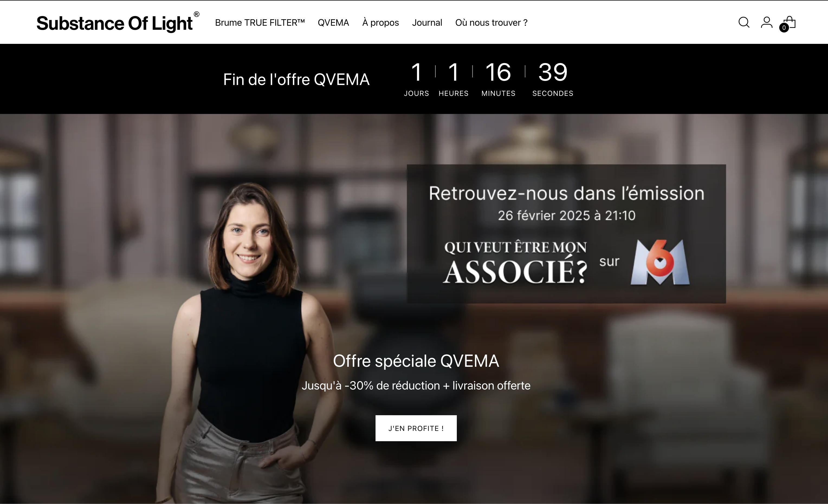The width and height of the screenshot is (828, 504).
Task: Open the À propos page
Action: pos(380,22)
